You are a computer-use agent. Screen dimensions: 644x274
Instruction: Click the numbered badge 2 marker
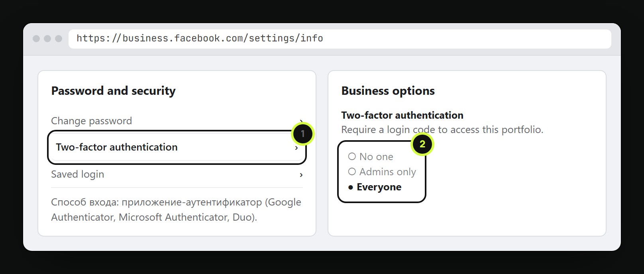coord(422,144)
